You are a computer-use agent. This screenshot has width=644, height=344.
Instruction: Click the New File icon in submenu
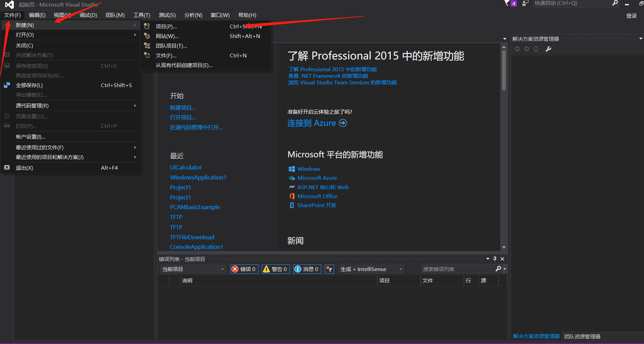147,55
